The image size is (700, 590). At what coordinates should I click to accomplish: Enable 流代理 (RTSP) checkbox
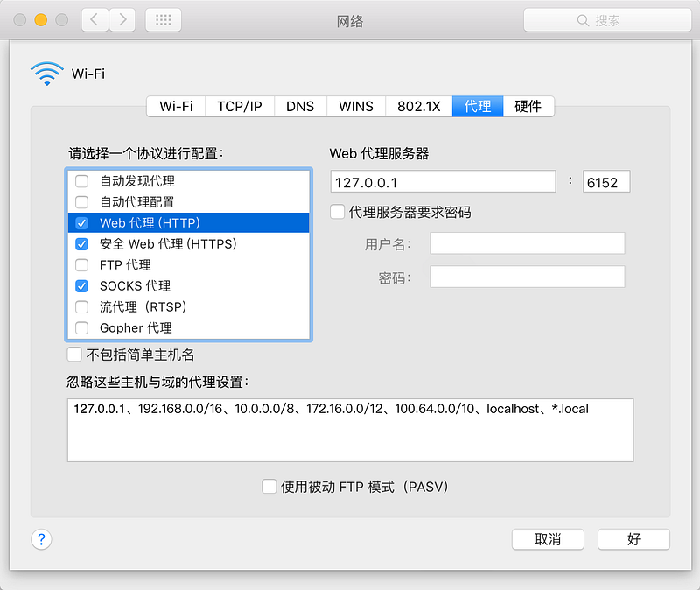point(81,307)
